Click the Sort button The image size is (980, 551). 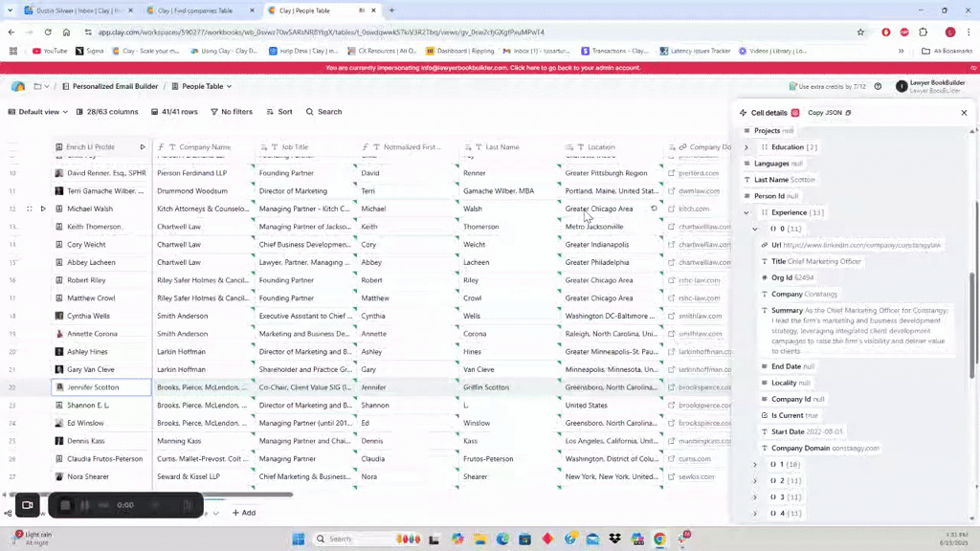(x=279, y=112)
